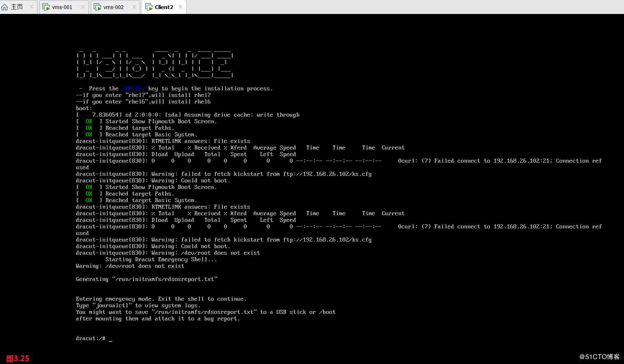The image size is (624, 364).
Task: Click the VM icon on vms-002 tab
Action: 98,7
